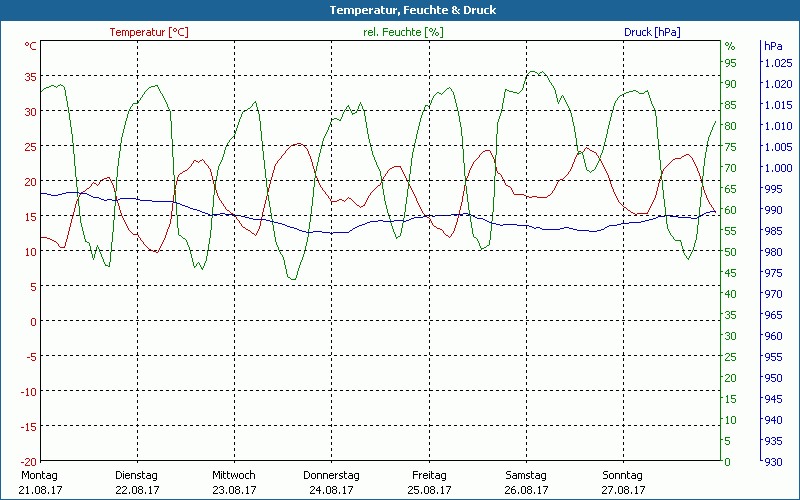Click the "Montag" day label
This screenshot has width=800, height=500.
pyautogui.click(x=39, y=475)
